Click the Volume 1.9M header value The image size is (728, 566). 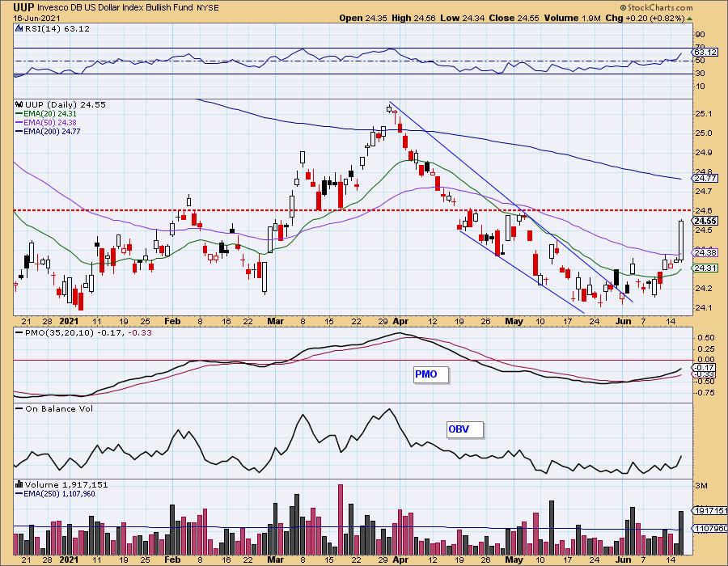(573, 18)
